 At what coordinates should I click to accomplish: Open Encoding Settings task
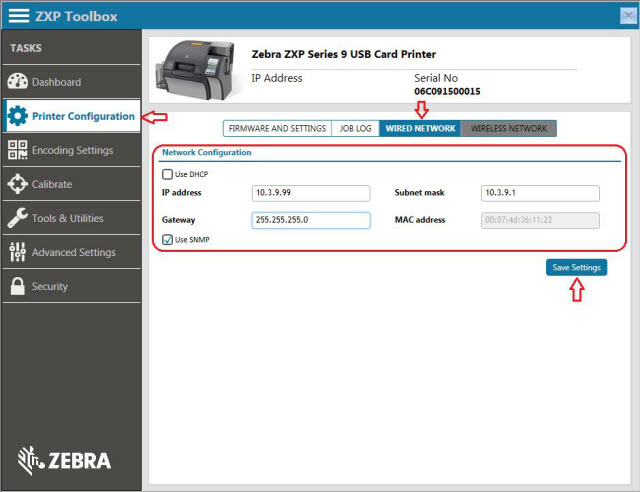pos(71,150)
